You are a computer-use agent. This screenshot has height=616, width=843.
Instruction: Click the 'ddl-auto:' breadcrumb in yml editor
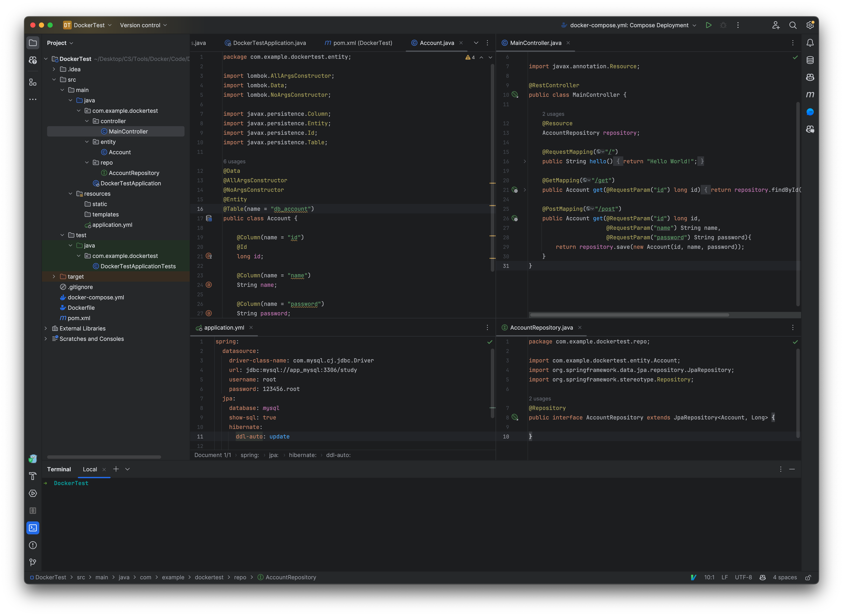coord(338,455)
